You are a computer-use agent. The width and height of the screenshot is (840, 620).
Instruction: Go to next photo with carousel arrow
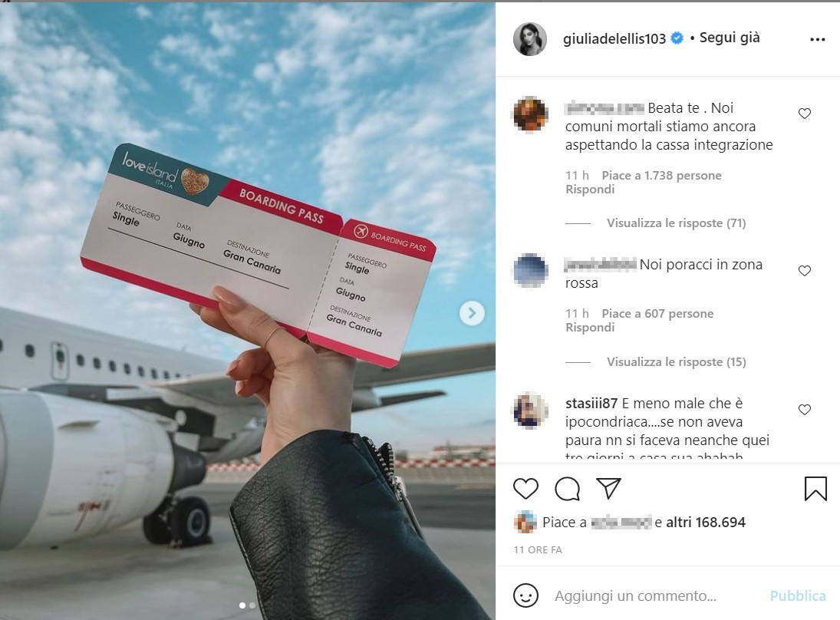(472, 313)
